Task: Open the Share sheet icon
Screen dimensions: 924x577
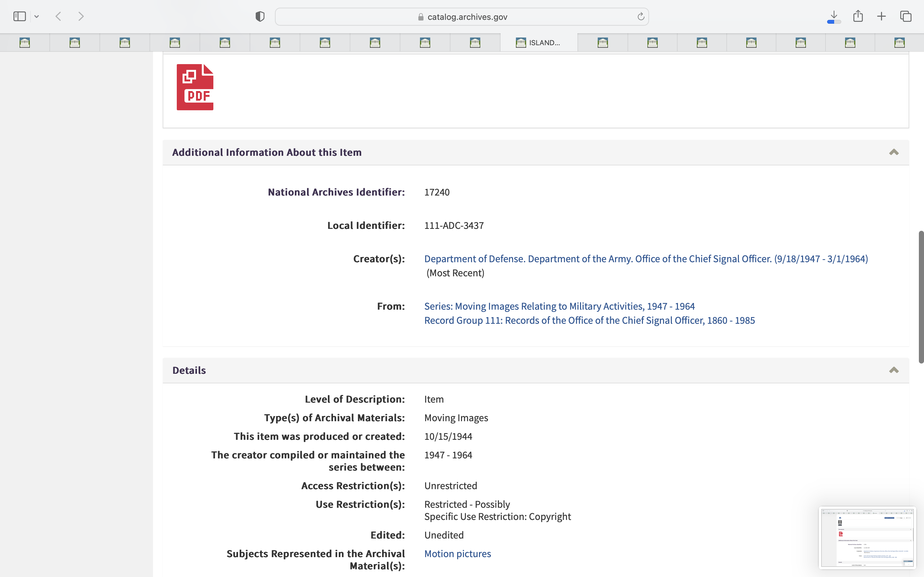Action: click(x=858, y=16)
